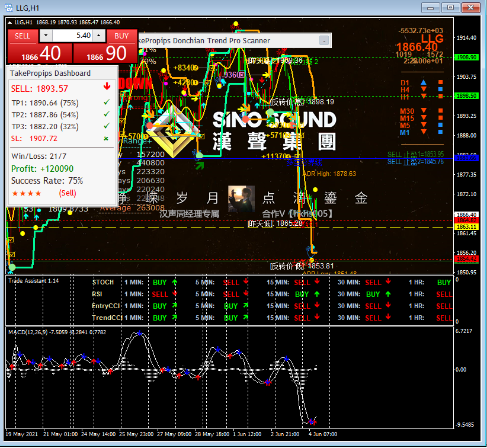Click the SELL 止盈1=1853.95 label
Image resolution: width=487 pixels, height=448 pixels.
pyautogui.click(x=415, y=155)
